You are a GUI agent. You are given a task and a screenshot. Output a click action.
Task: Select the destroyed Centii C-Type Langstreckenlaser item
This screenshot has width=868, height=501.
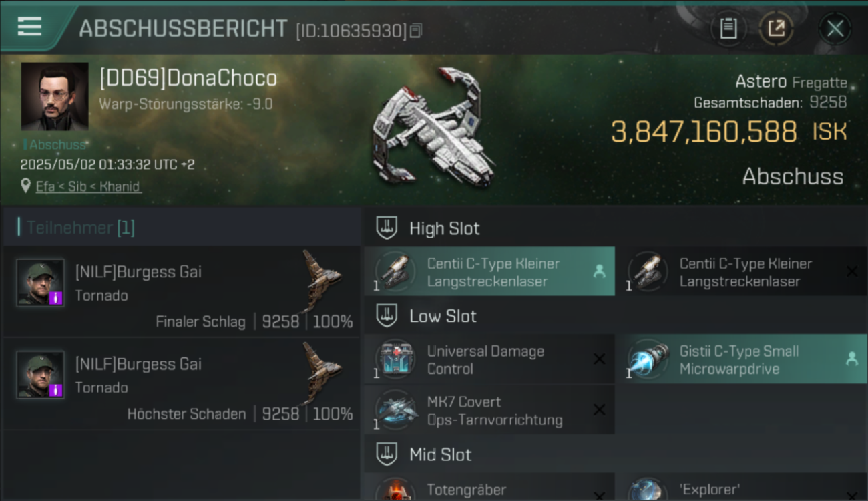(742, 271)
